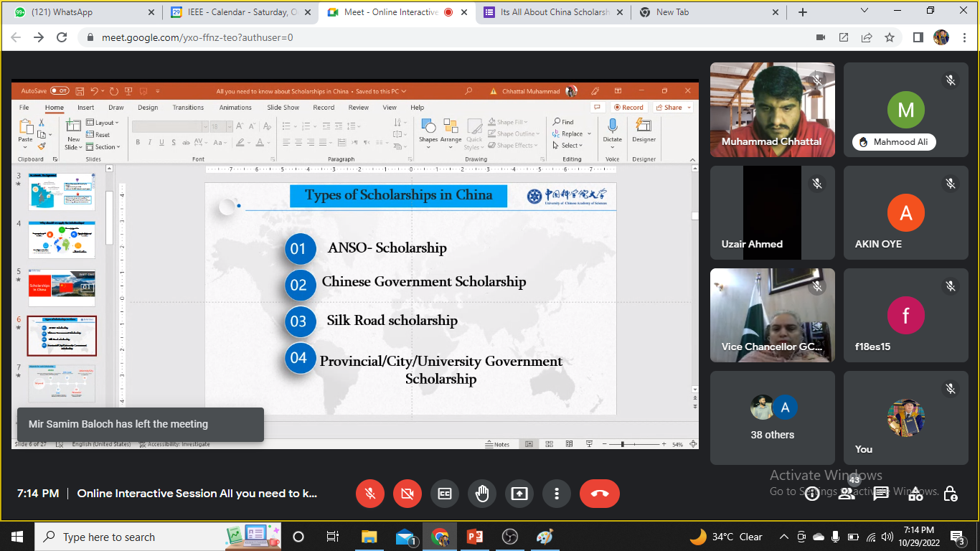Open the meeting details info icon

(812, 494)
